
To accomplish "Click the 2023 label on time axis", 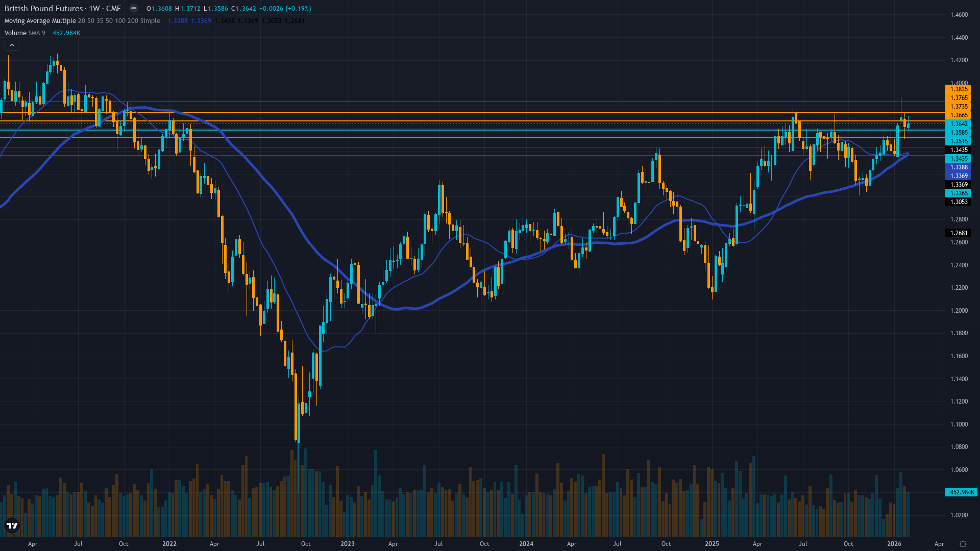I will [348, 544].
